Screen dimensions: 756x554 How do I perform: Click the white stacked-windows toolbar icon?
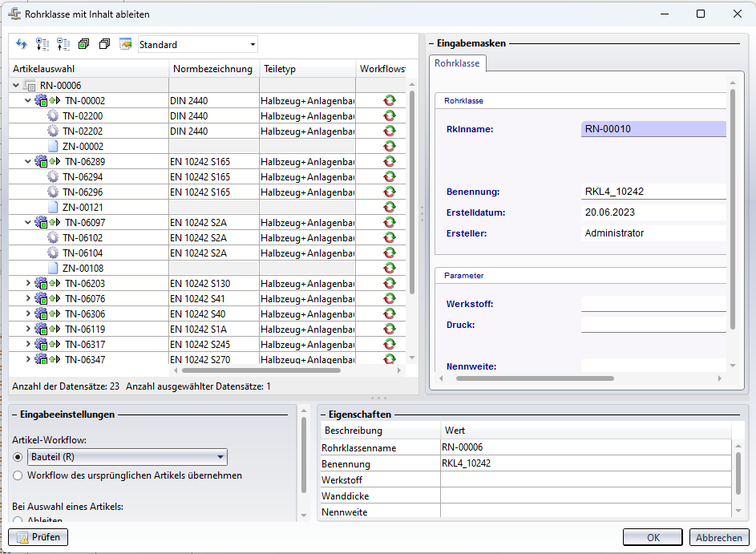(x=104, y=44)
